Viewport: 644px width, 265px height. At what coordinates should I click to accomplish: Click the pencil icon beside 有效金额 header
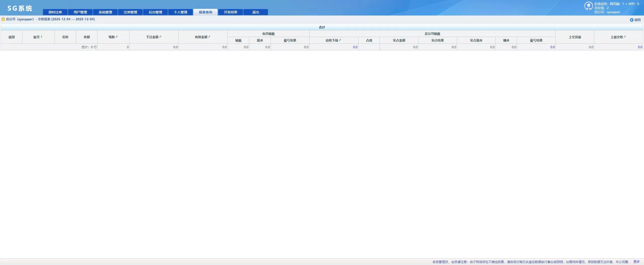(x=209, y=37)
